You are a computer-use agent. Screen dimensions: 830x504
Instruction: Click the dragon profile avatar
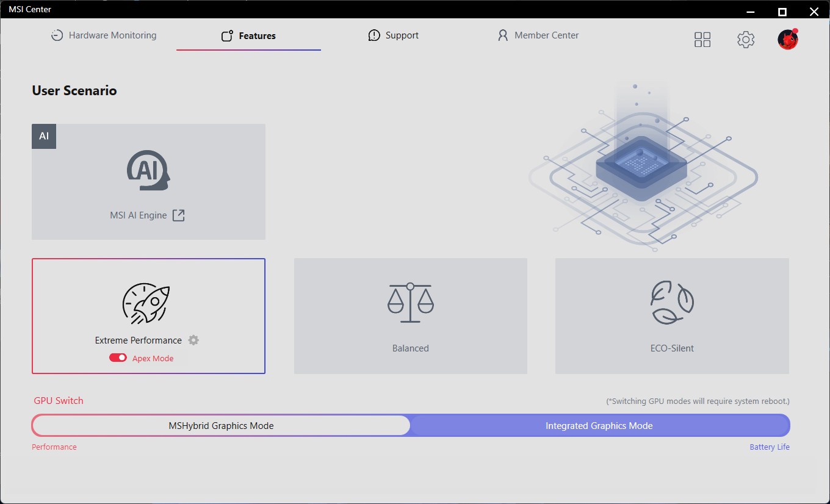click(x=788, y=39)
